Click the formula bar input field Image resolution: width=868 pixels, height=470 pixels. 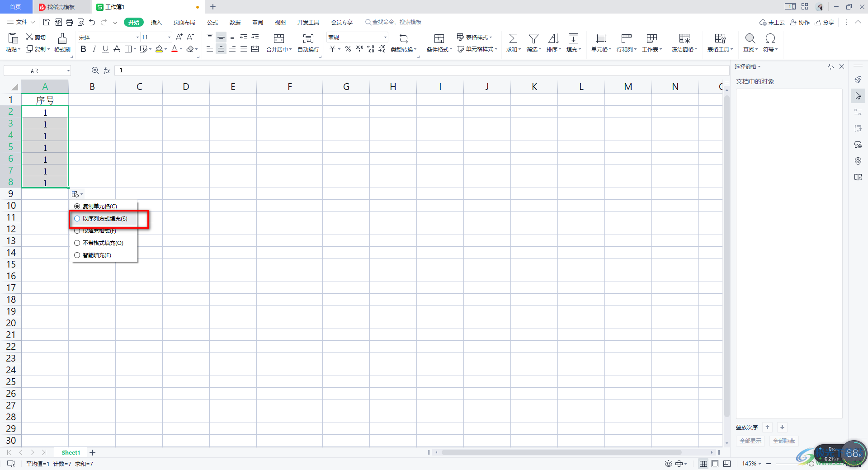(421, 70)
